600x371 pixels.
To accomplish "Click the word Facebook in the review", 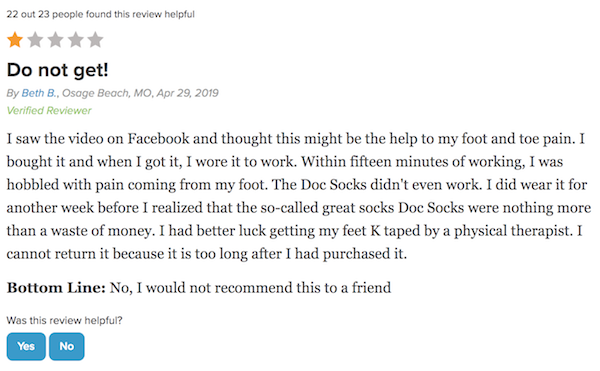I will (158, 138).
